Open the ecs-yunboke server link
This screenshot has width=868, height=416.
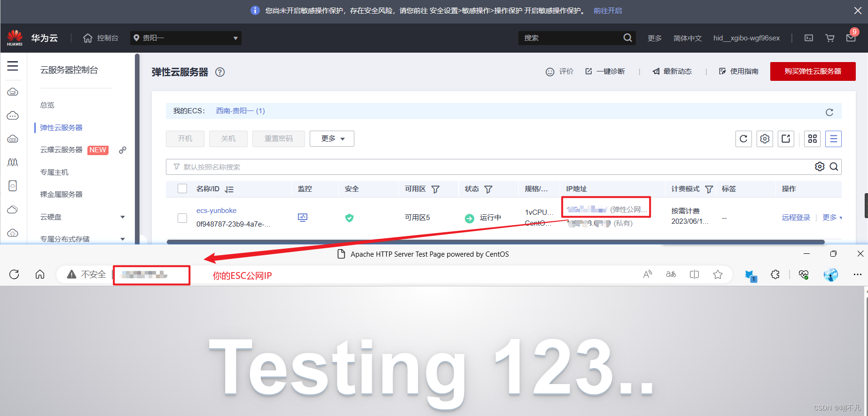216,211
